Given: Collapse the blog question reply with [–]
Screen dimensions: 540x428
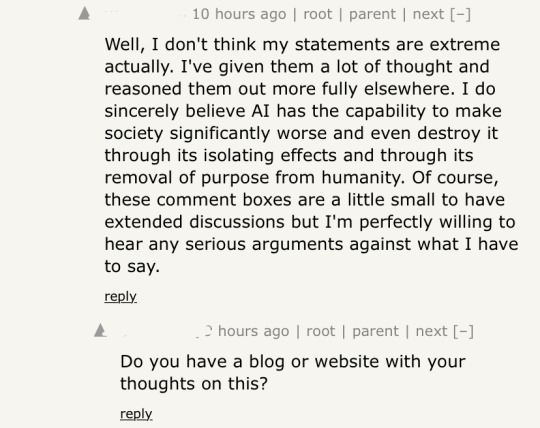Looking at the screenshot, I should pos(463,331).
